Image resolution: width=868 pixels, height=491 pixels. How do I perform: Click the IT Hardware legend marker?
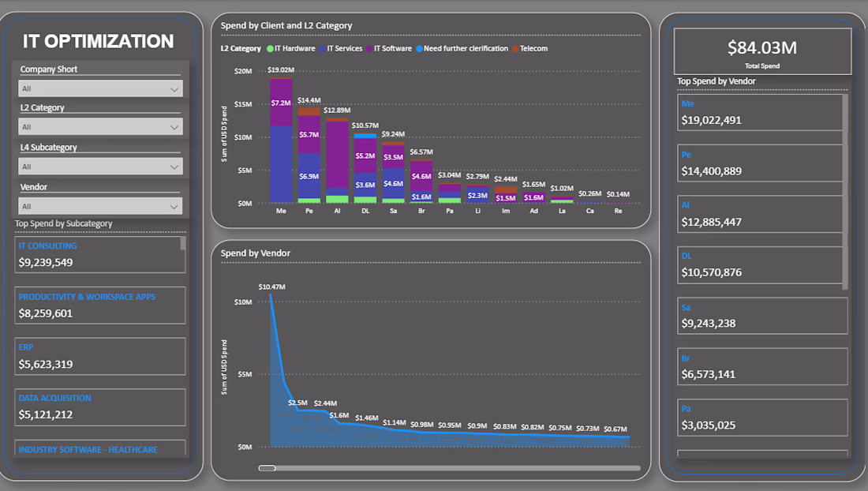[270, 49]
